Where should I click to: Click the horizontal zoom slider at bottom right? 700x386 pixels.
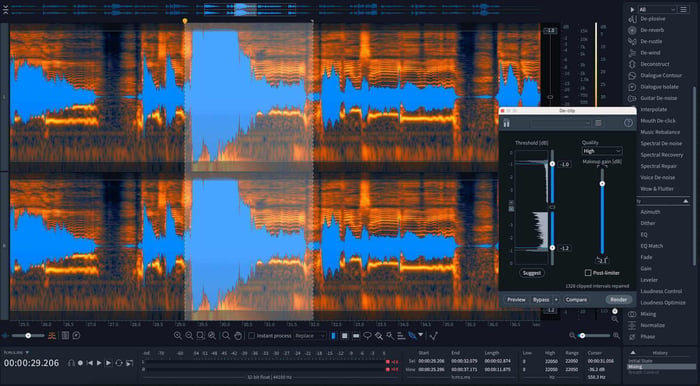point(594,336)
